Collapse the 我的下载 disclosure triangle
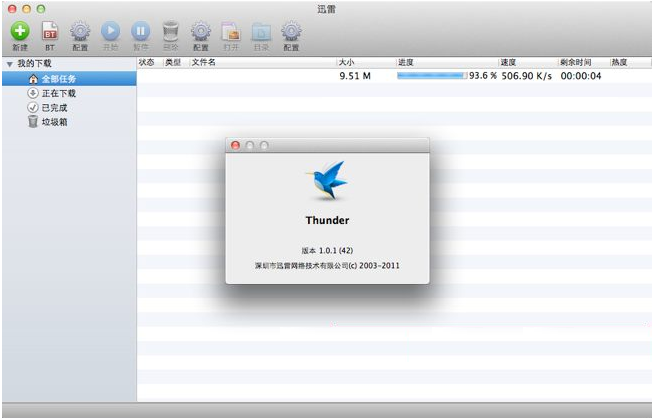The width and height of the screenshot is (653, 418). click(x=10, y=64)
